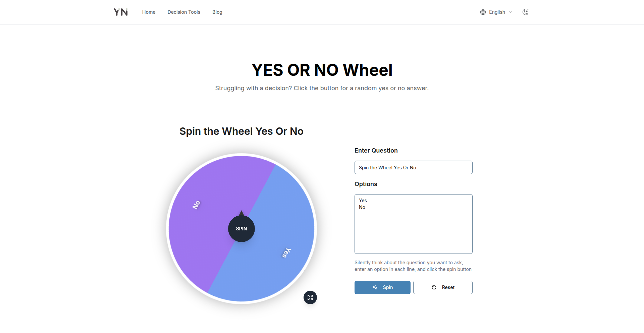Click the blue Spin button
Viewport: 644px width, 333px height.
click(x=382, y=287)
